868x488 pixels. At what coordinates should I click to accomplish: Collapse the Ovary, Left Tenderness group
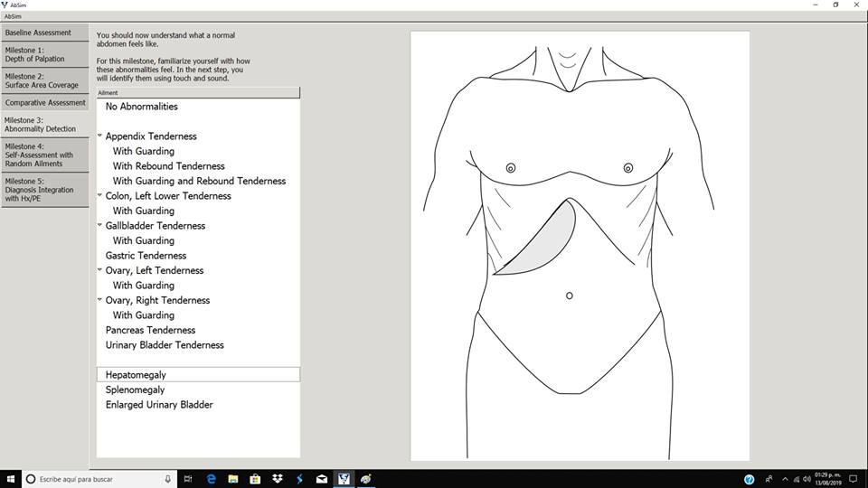coord(99,270)
